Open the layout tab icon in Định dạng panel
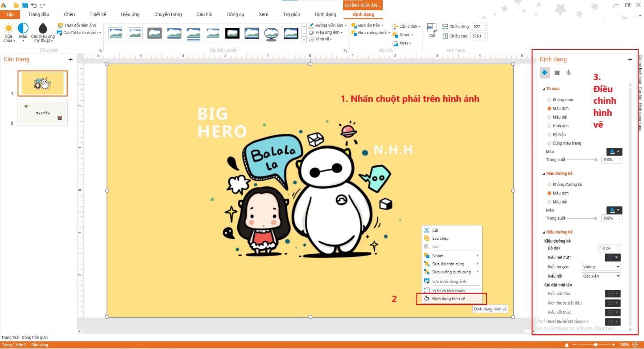 click(x=557, y=72)
